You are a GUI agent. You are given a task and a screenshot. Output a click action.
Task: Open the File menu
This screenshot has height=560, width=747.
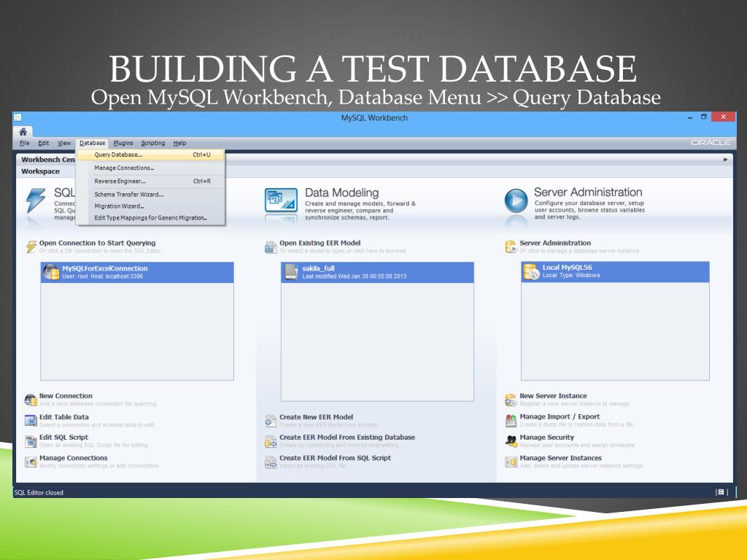tap(24, 143)
